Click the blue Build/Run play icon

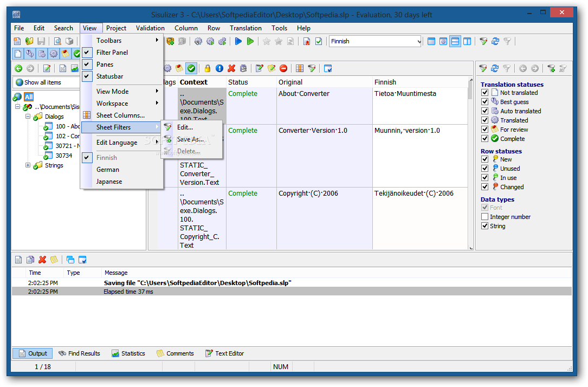coord(238,41)
